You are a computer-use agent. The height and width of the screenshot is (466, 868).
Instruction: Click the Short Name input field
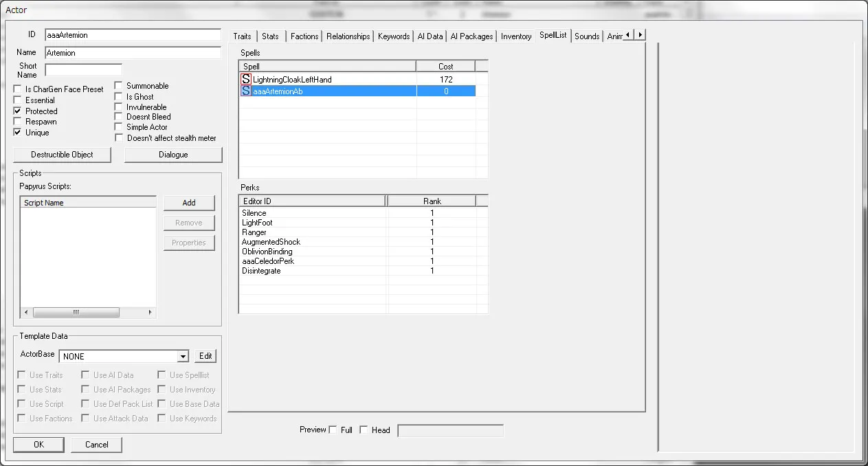(x=83, y=70)
